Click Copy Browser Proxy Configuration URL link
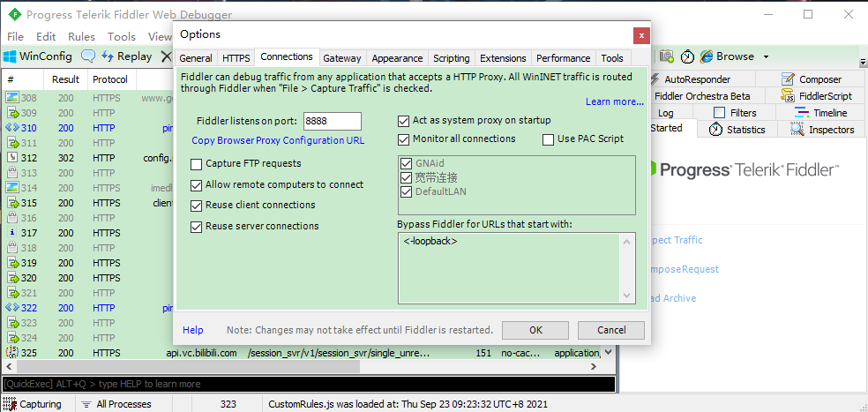Viewport: 868px width, 412px height. [x=278, y=140]
